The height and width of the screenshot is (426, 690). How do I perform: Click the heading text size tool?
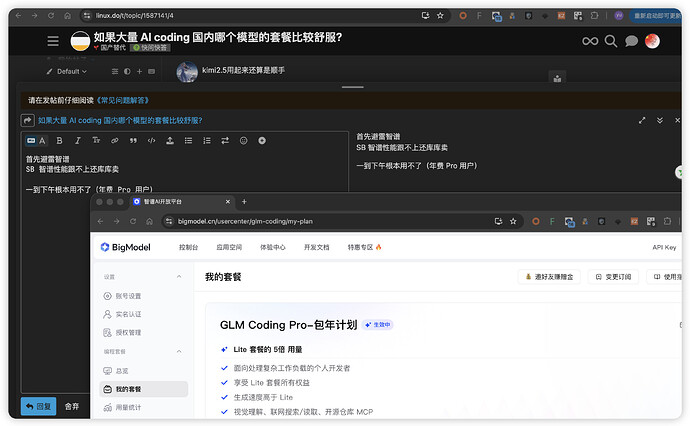coord(96,140)
